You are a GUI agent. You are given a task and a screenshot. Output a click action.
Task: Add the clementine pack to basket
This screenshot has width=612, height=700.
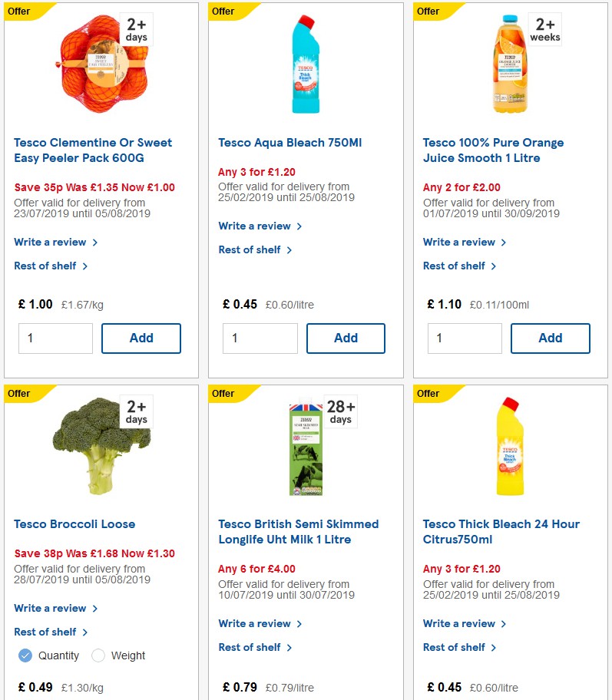(141, 338)
